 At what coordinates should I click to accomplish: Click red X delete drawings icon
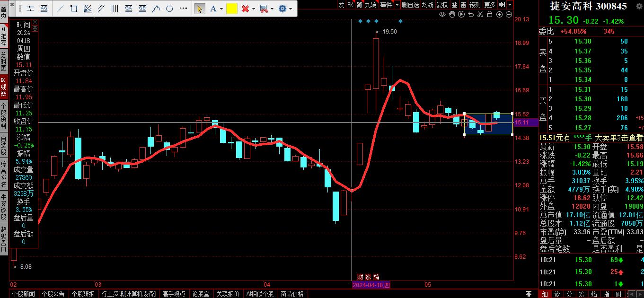click(245, 9)
